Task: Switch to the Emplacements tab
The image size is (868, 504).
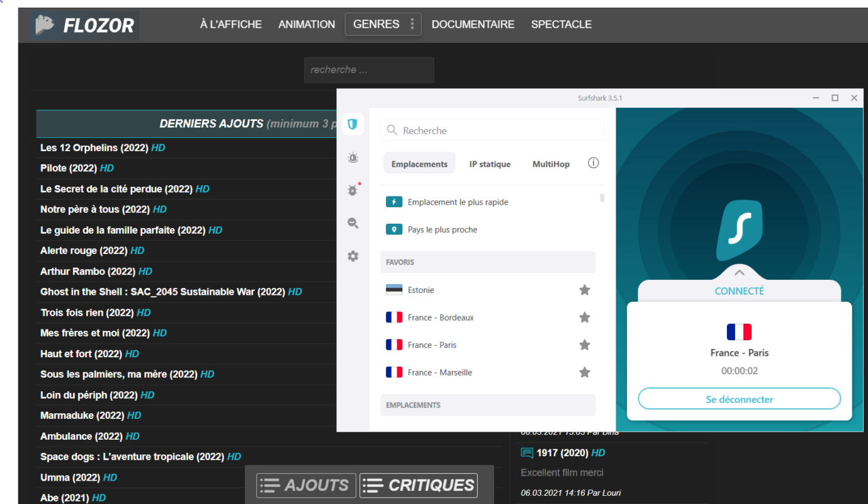Action: point(419,164)
